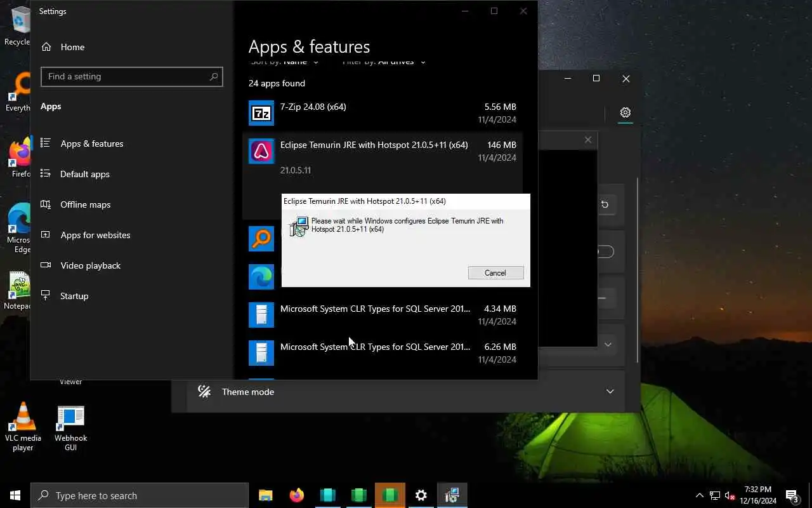Screen dimensions: 812x508
Task: Open the settings gear in the back window
Action: point(625,112)
